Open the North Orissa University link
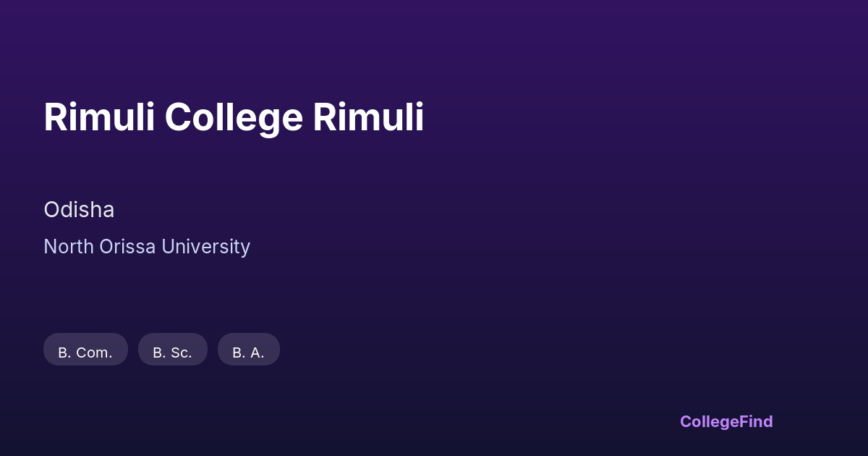 (147, 247)
